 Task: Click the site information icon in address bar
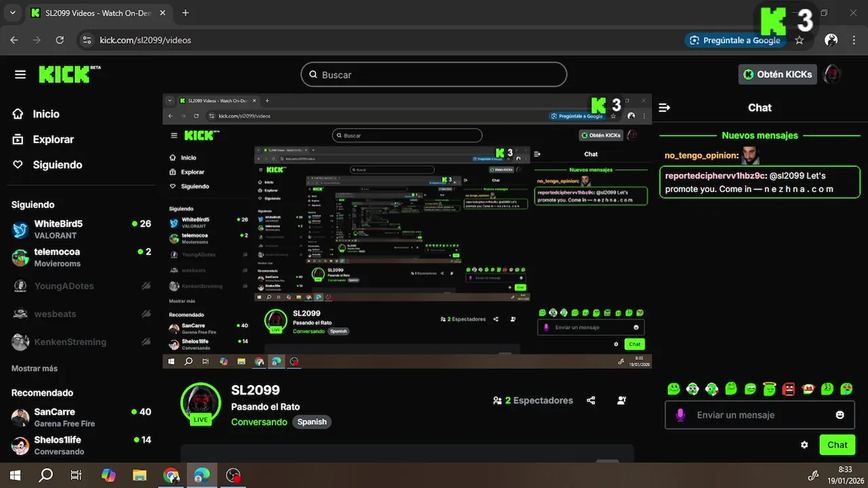(x=86, y=40)
